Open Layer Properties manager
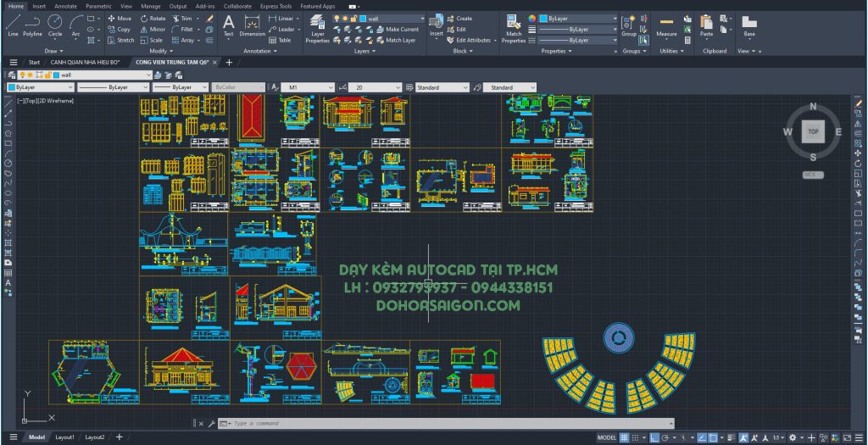The height and width of the screenshot is (445, 868). click(318, 30)
